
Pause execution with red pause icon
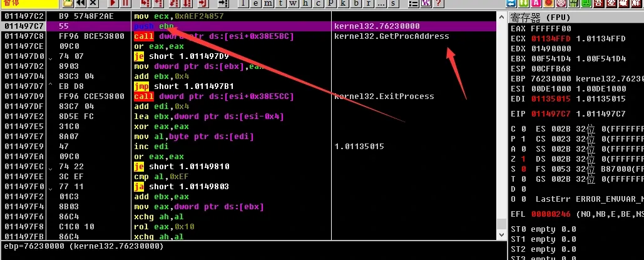tap(125, 3)
